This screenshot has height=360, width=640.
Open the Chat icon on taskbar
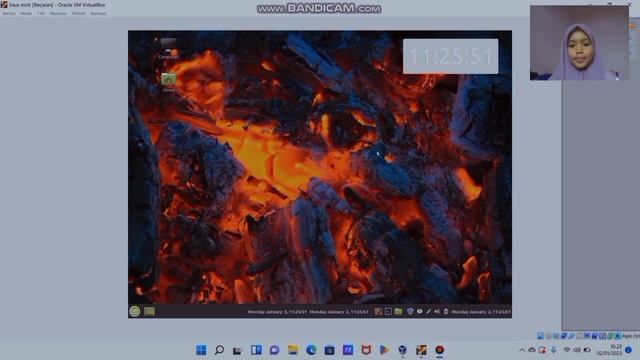pos(274,350)
